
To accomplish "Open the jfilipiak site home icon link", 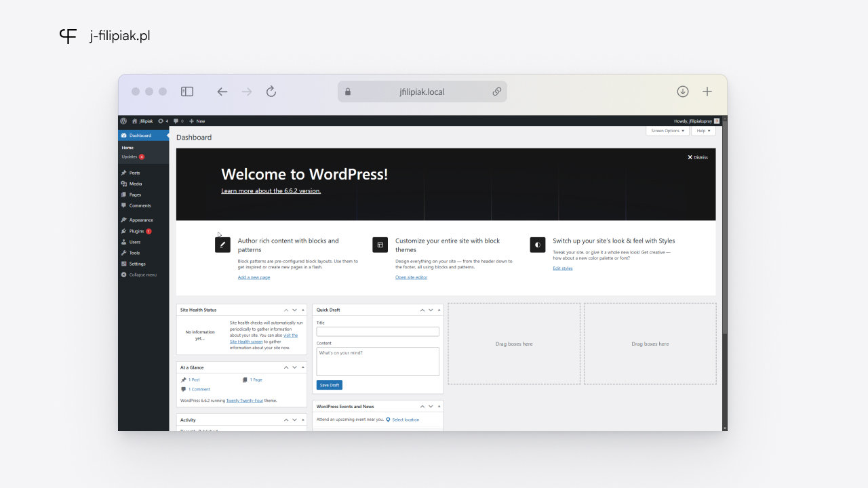I will [134, 121].
